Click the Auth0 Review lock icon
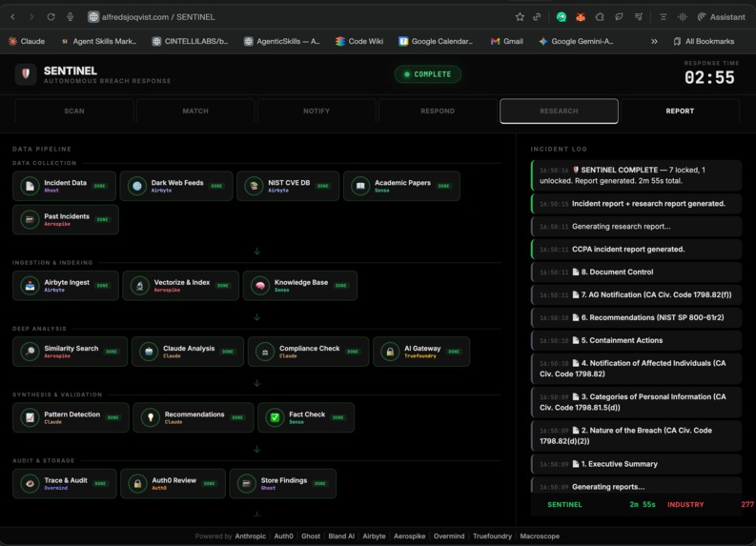756x546 pixels. pyautogui.click(x=138, y=484)
